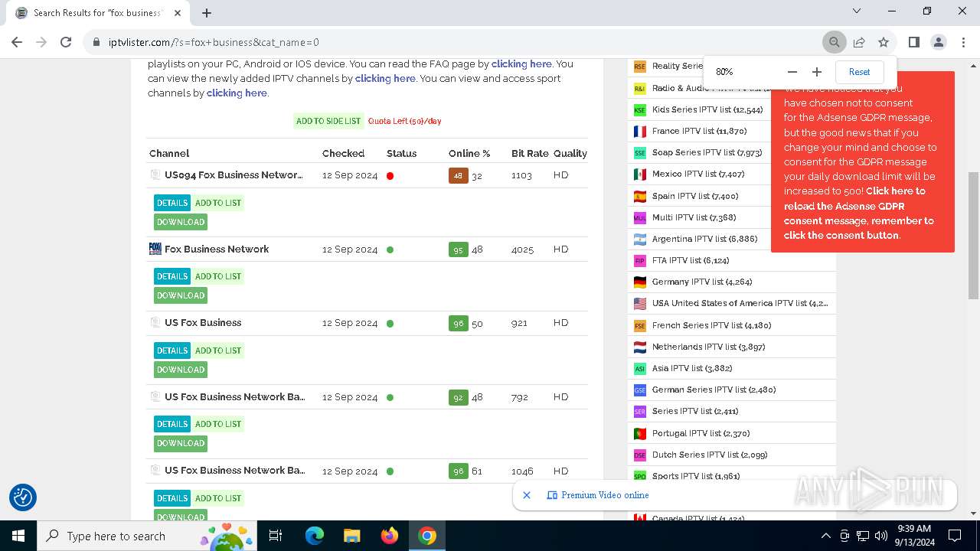
Task: Open Asia IPTV list
Action: tap(693, 368)
